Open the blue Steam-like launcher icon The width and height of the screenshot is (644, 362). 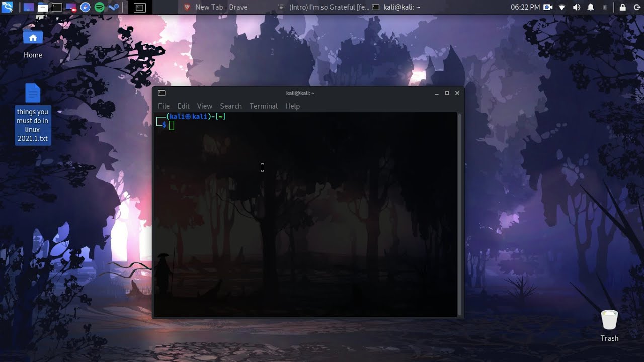114,7
